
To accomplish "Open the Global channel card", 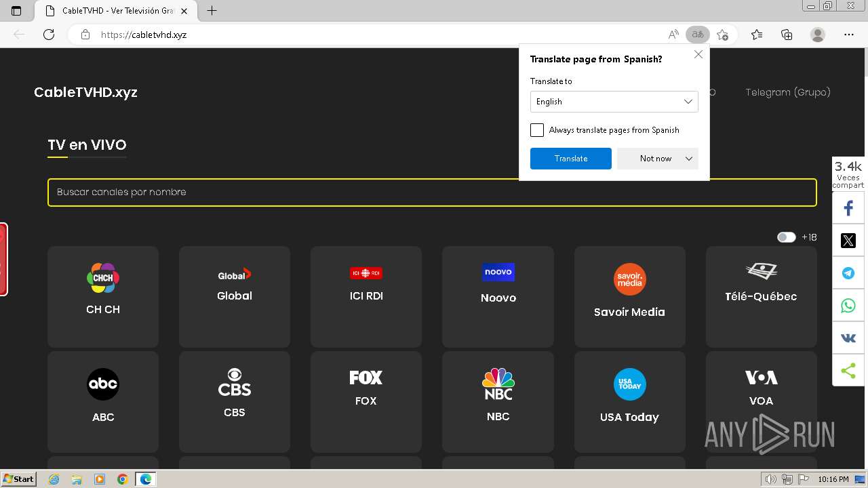I will click(x=235, y=297).
